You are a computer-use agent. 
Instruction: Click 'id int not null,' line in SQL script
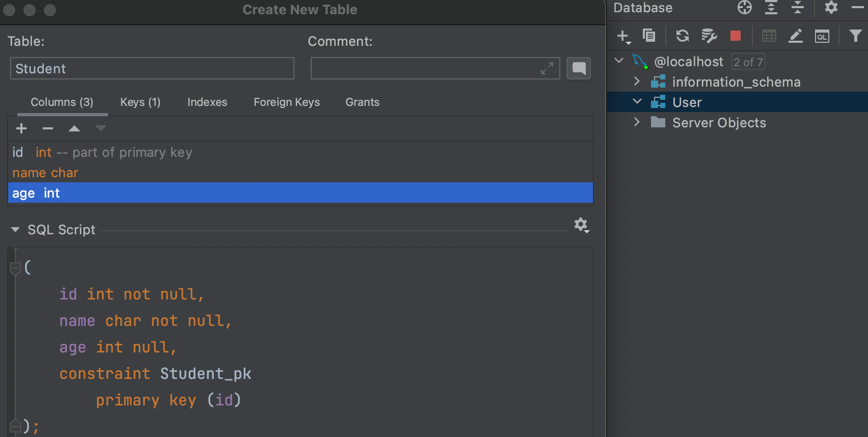pyautogui.click(x=132, y=294)
